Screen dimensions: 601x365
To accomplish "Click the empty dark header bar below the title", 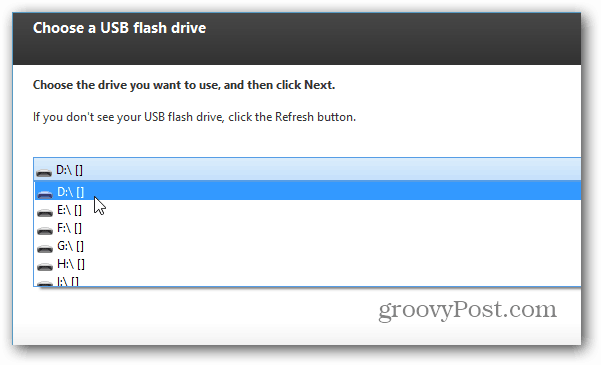I will (297, 52).
